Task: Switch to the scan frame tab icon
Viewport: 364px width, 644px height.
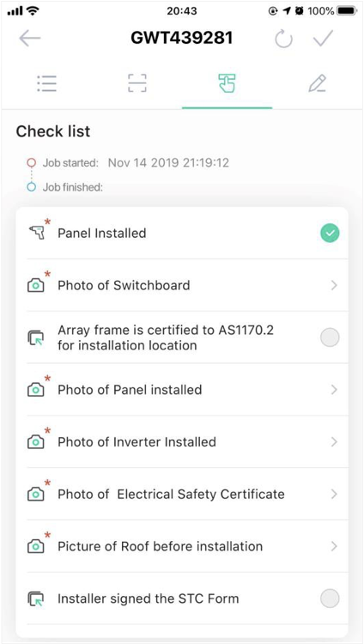Action: [x=136, y=83]
